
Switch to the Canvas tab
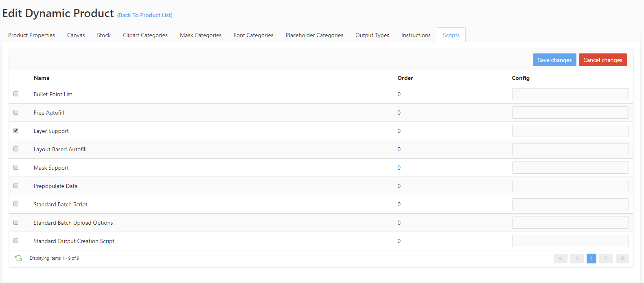click(x=76, y=35)
